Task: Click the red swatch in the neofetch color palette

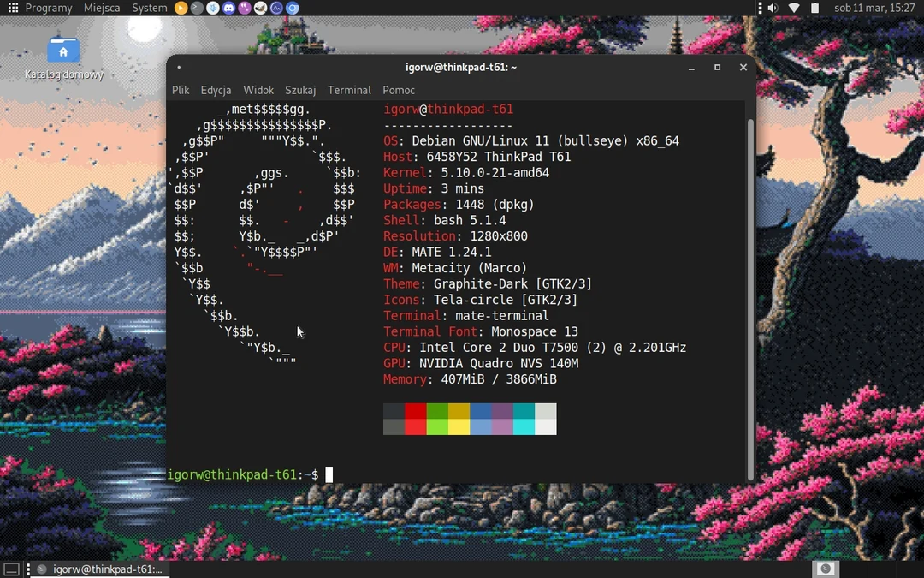Action: point(414,412)
